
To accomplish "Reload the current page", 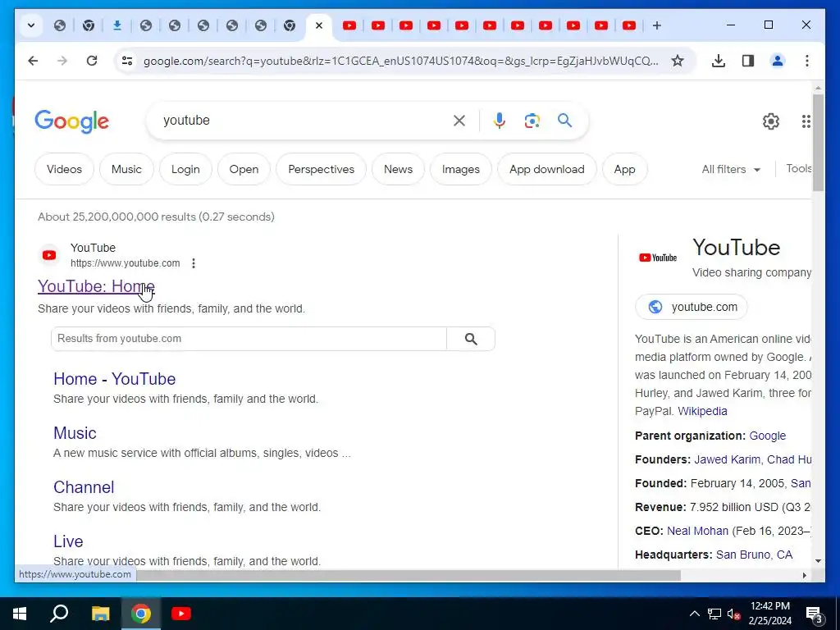I will pyautogui.click(x=92, y=61).
